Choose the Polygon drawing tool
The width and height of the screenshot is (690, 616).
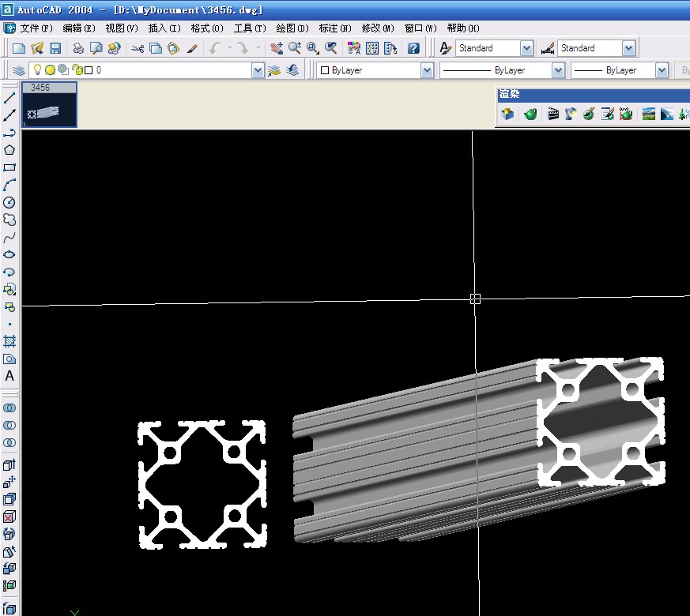click(9, 150)
